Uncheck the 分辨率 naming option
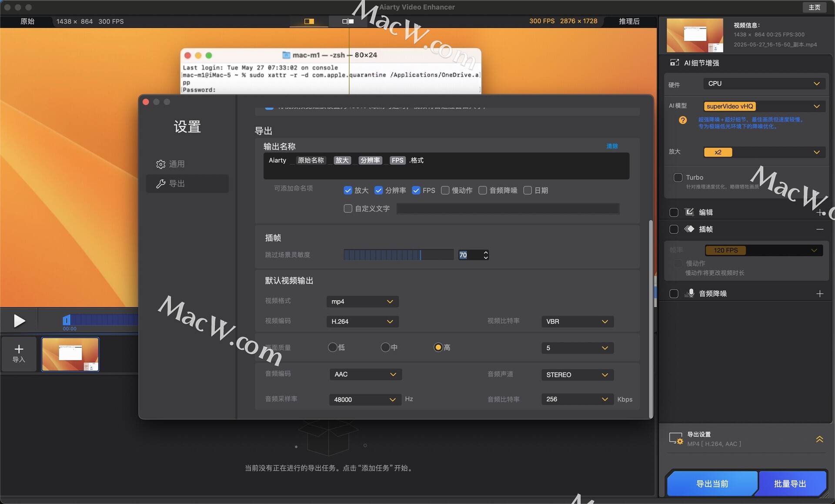The image size is (835, 504). 378,190
